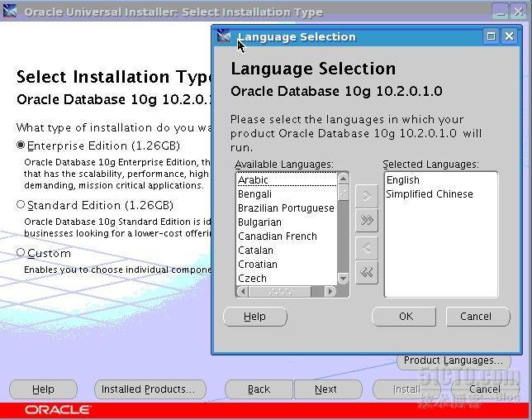
Task: Select Simplified Chinese in Selected Languages
Action: [441, 193]
